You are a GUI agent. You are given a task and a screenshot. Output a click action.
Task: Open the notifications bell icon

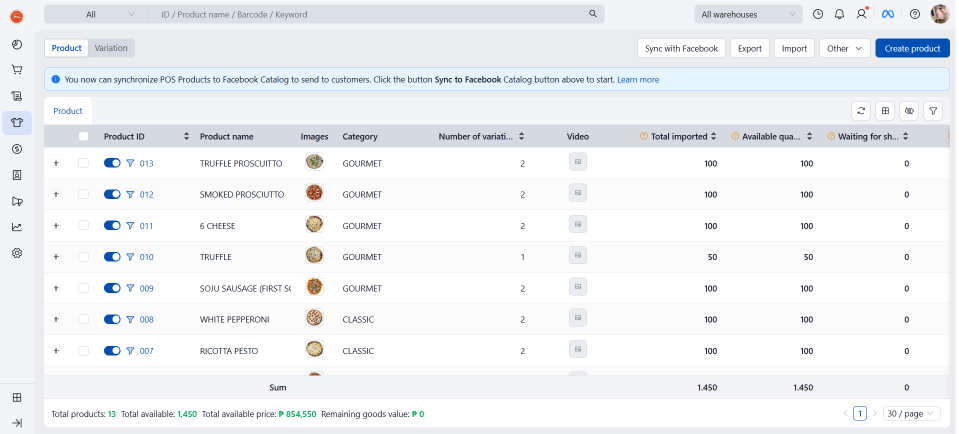(839, 14)
